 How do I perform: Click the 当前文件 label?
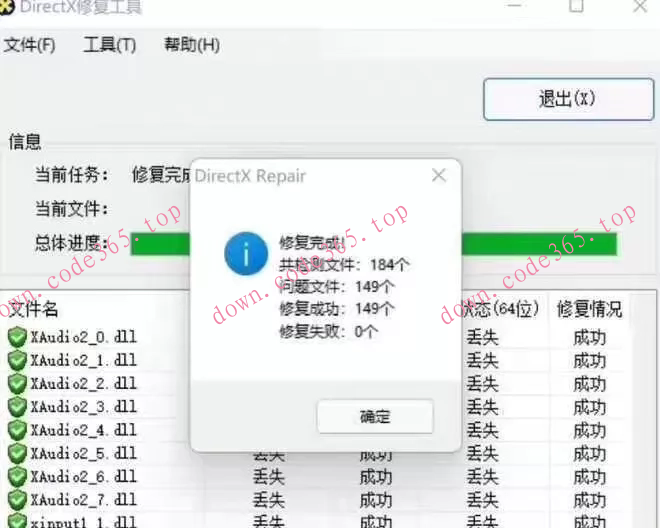(x=71, y=209)
